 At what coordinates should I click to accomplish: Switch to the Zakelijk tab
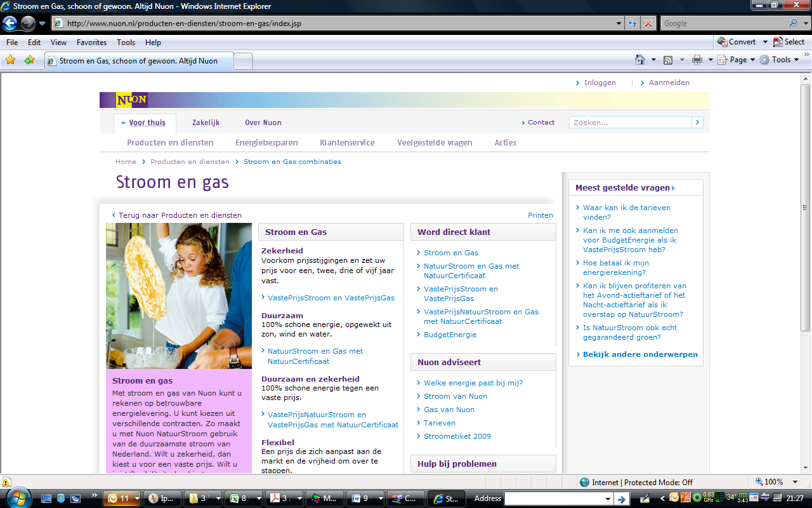(206, 123)
